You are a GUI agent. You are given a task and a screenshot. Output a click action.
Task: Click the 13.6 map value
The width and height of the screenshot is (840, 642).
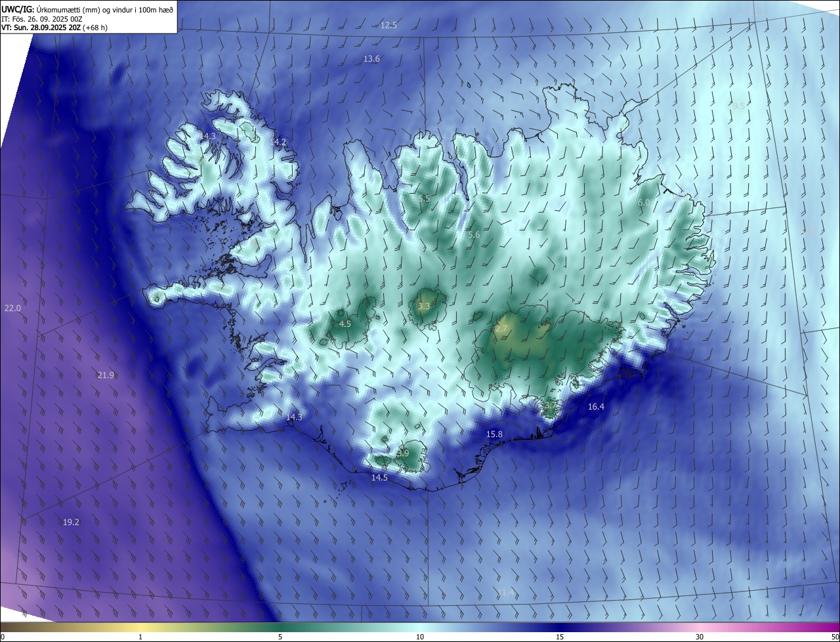(x=371, y=59)
